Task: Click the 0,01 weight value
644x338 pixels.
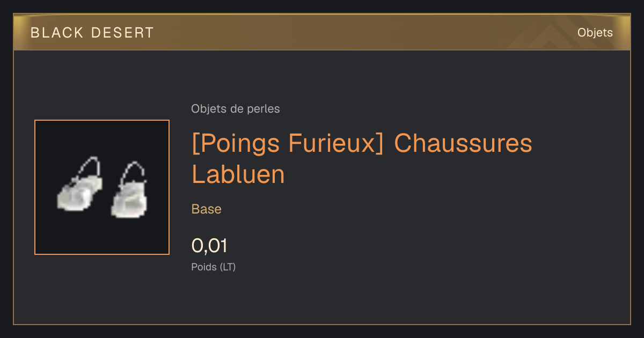Action: tap(209, 246)
